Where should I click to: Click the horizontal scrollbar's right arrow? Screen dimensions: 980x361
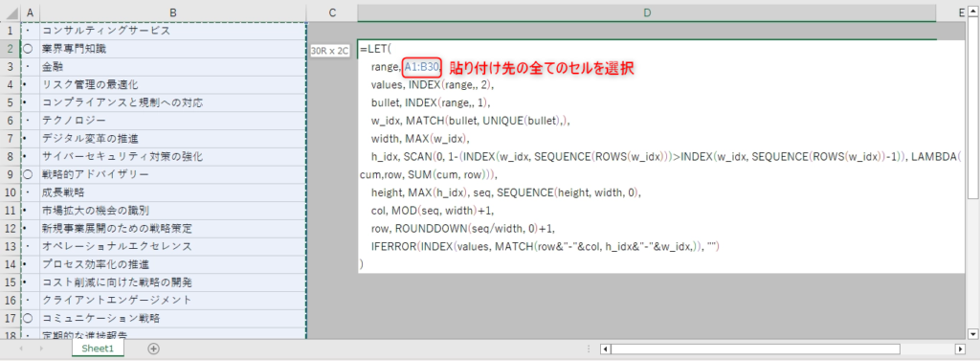pos(961,349)
